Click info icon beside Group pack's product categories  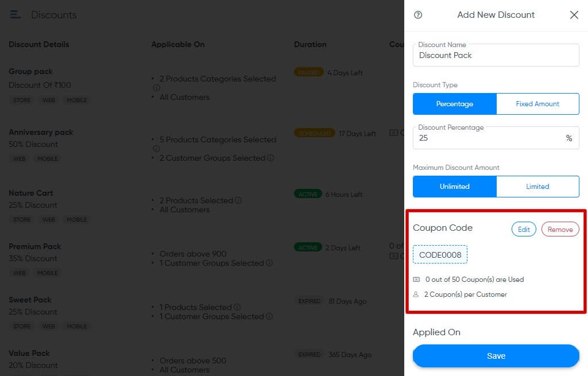[x=156, y=88]
